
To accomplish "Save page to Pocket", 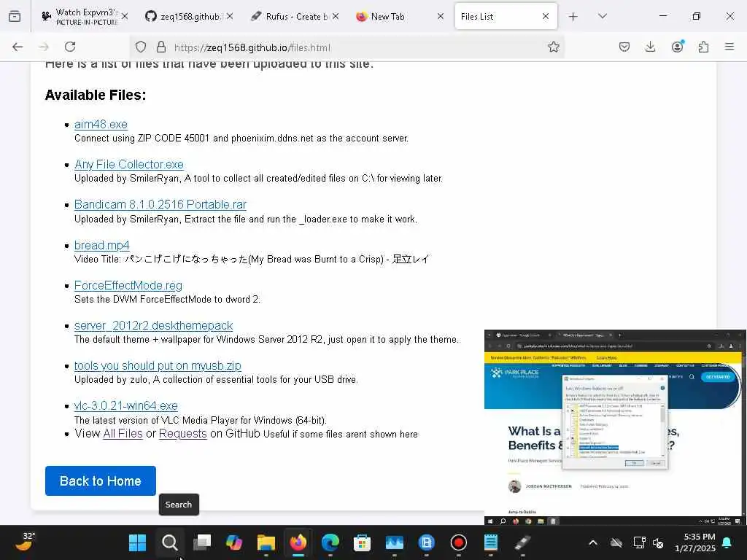I will click(624, 47).
